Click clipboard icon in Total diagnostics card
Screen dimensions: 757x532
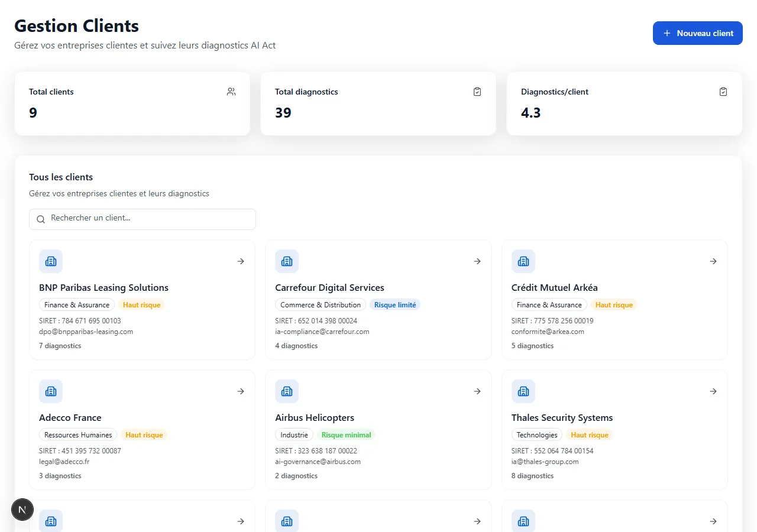477,92
